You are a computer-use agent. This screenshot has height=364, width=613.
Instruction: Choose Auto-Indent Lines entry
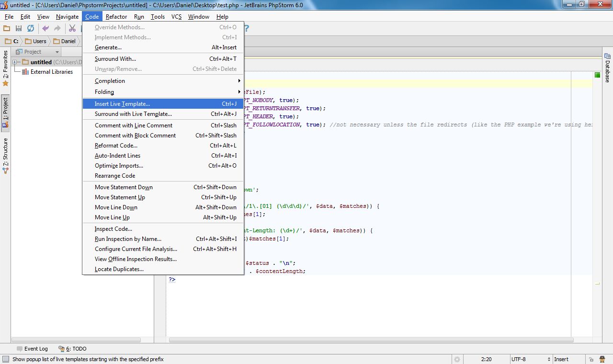pyautogui.click(x=163, y=156)
